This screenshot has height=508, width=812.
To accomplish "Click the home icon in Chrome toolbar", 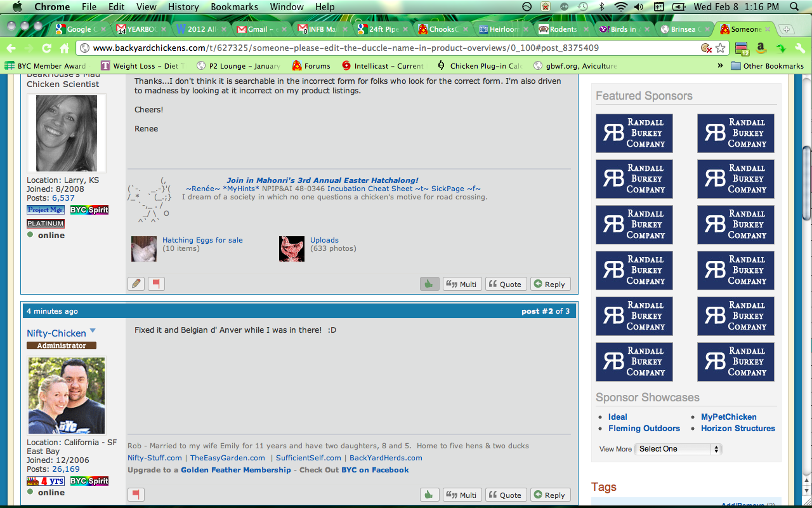I will 64,48.
